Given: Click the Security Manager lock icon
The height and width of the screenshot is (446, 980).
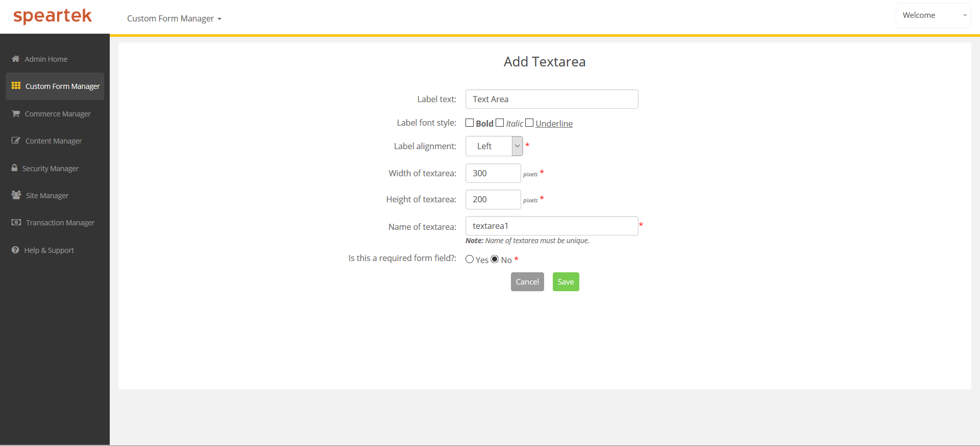Looking at the screenshot, I should pyautogui.click(x=14, y=168).
